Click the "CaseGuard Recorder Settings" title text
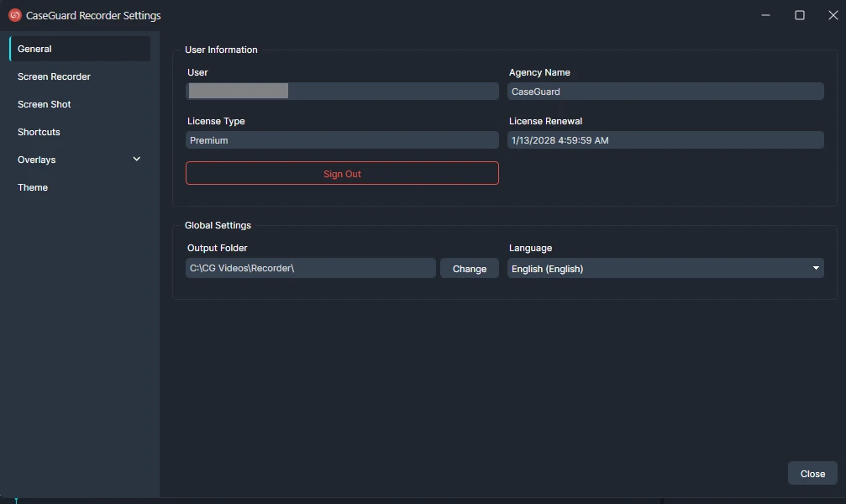 93,15
